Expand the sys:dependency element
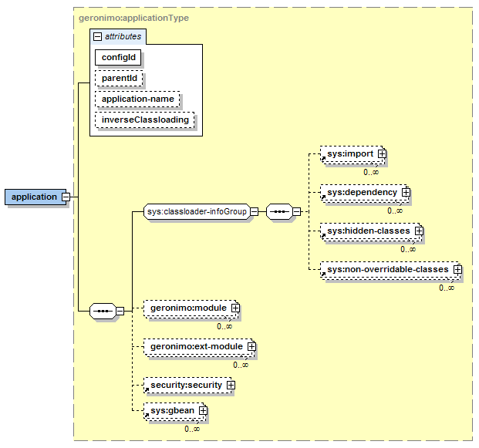 [x=406, y=193]
